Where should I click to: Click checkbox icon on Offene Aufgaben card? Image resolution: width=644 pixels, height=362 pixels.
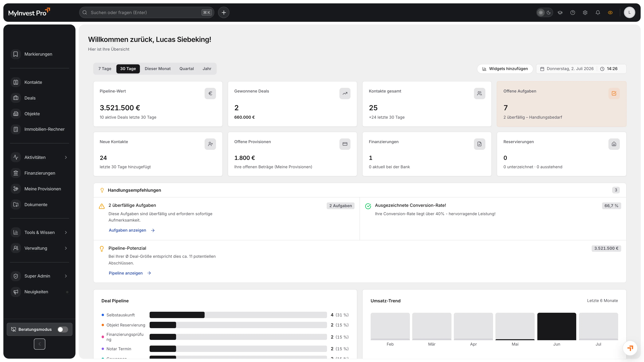[614, 94]
